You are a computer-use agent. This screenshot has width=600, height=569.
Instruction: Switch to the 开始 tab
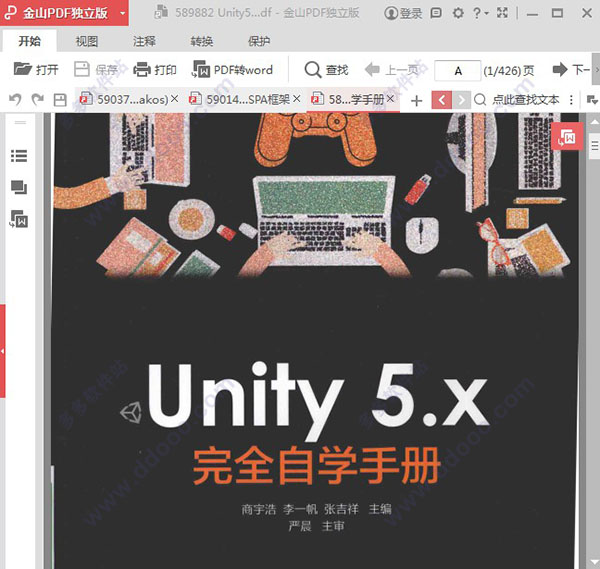coord(30,41)
